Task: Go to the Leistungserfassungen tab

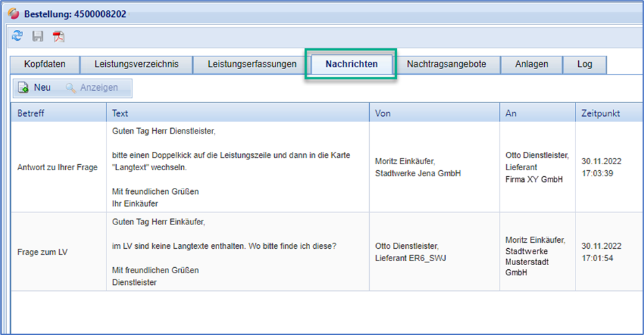Action: coord(252,64)
